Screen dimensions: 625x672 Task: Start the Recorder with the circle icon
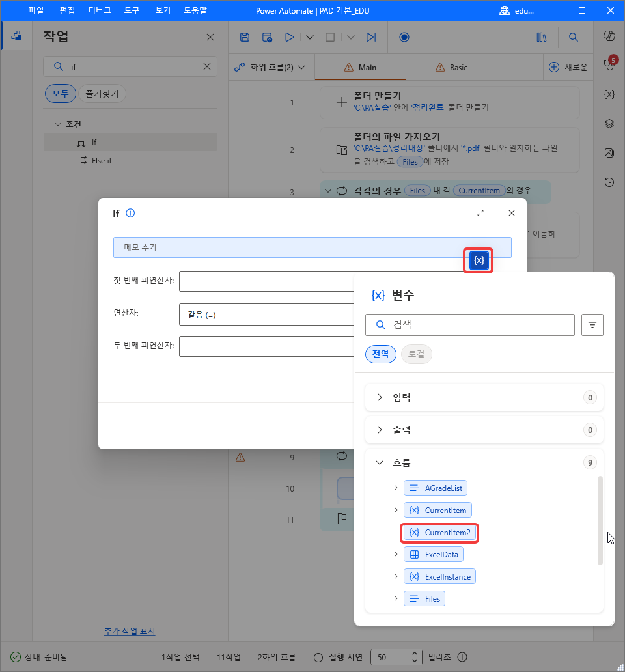tap(404, 37)
